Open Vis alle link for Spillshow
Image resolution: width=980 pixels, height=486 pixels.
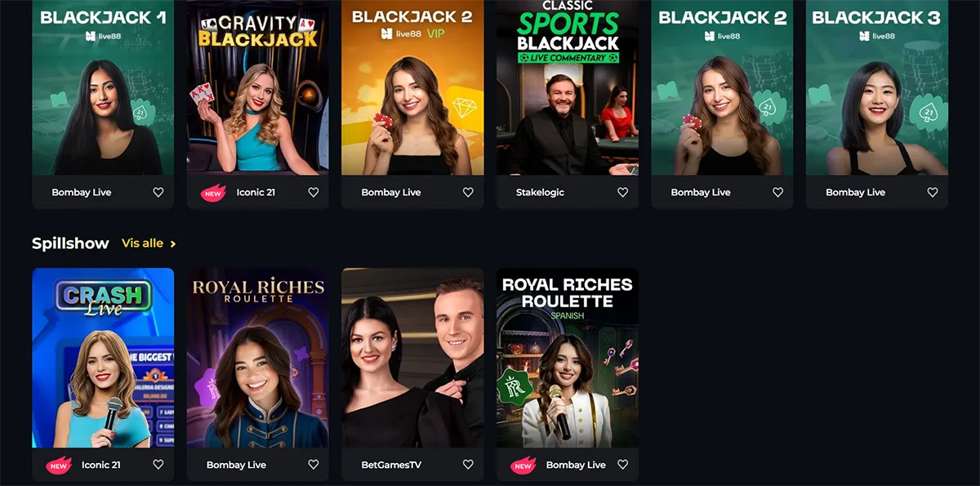142,243
